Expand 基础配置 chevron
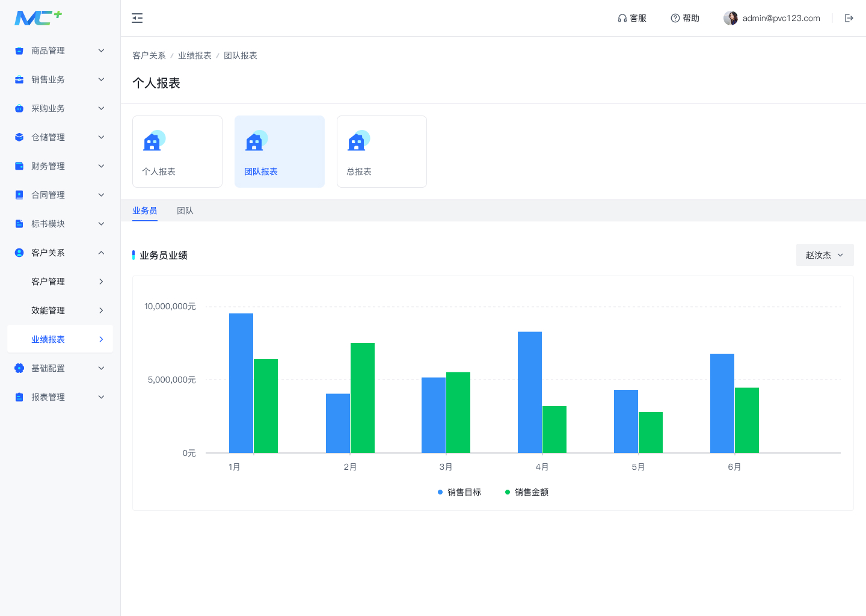 click(101, 368)
